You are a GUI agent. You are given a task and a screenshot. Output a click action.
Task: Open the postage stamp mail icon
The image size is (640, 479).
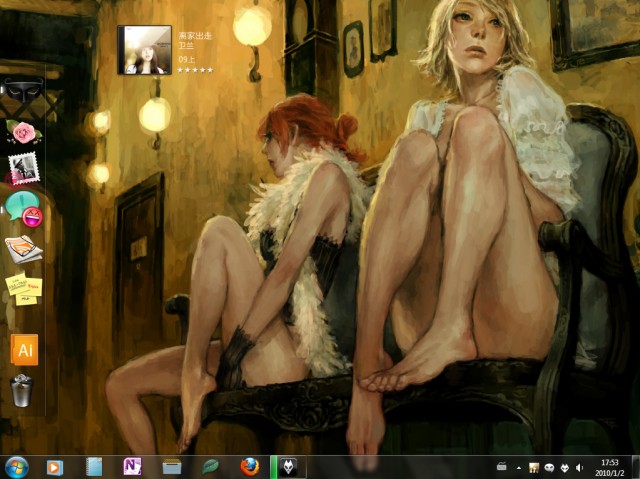pyautogui.click(x=24, y=168)
